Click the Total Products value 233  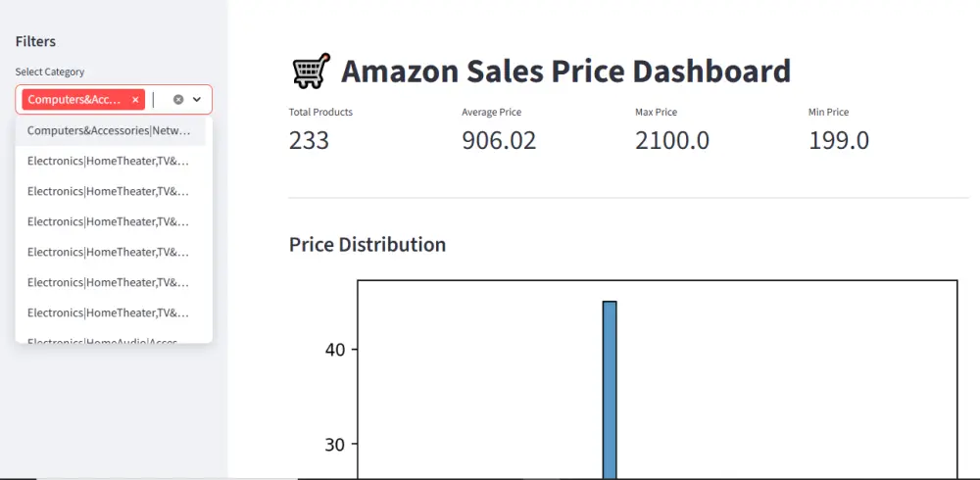(309, 140)
